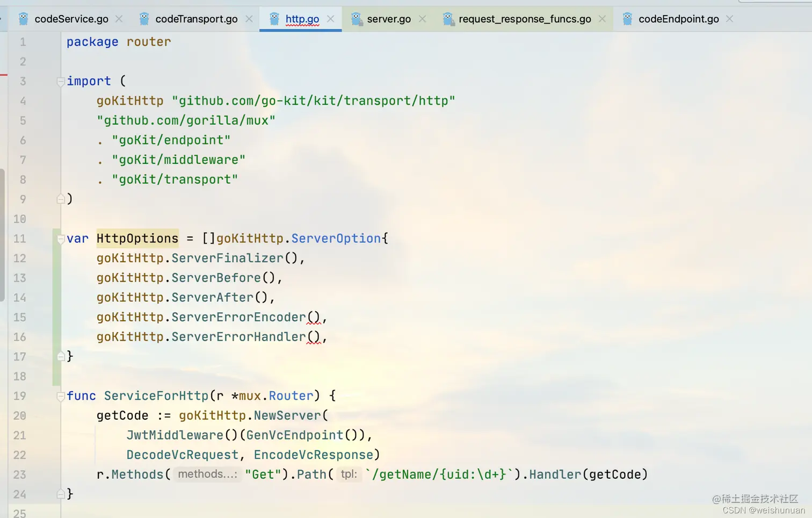Click the GenVcEndpoint call
This screenshot has width=812, height=518.
tap(295, 435)
